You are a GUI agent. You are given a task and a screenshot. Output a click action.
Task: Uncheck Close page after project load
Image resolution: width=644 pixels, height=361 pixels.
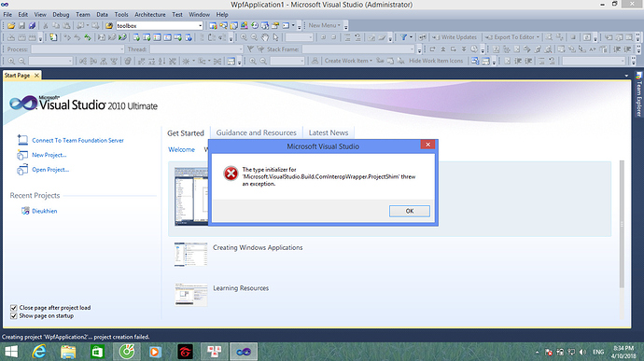pyautogui.click(x=14, y=308)
